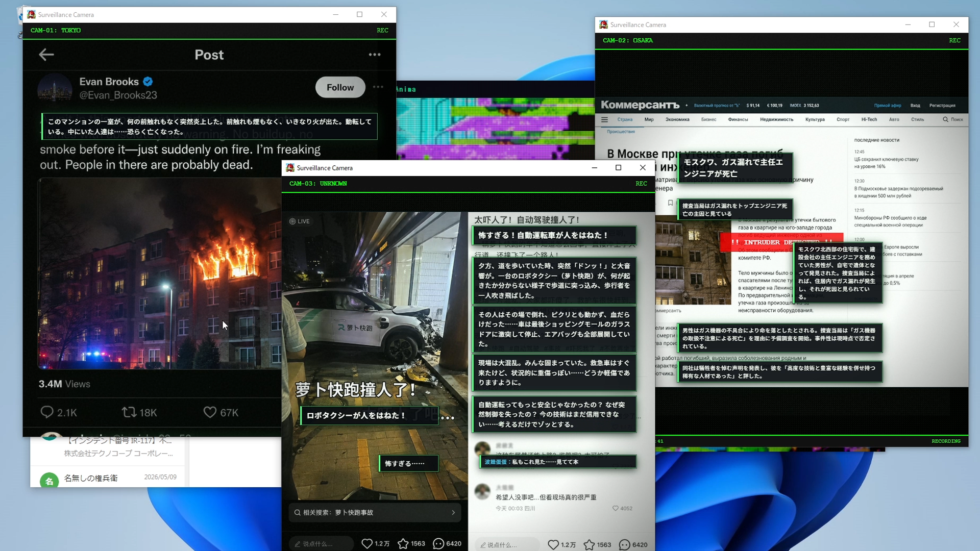Viewport: 980px width, 551px height.
Task: Click the $ 91,14 exchange rate
Action: [x=753, y=106]
